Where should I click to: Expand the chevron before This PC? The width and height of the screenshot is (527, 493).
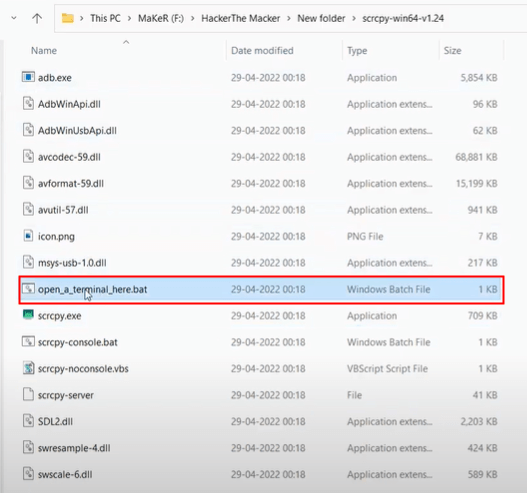[x=82, y=18]
